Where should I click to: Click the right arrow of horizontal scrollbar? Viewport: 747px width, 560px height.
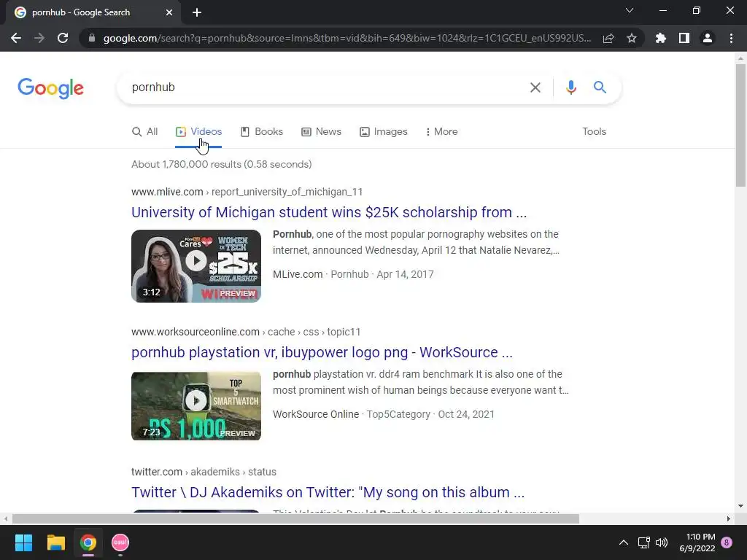pos(729,518)
